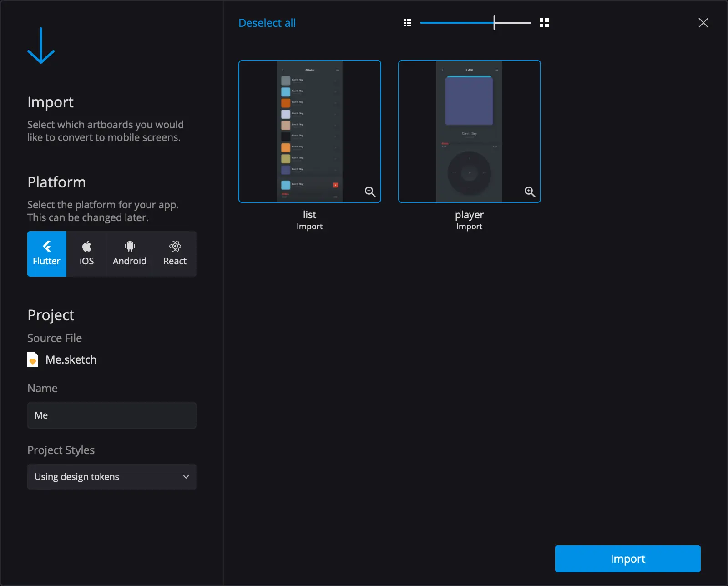Select the React atom icon
The width and height of the screenshot is (728, 586).
tap(175, 246)
